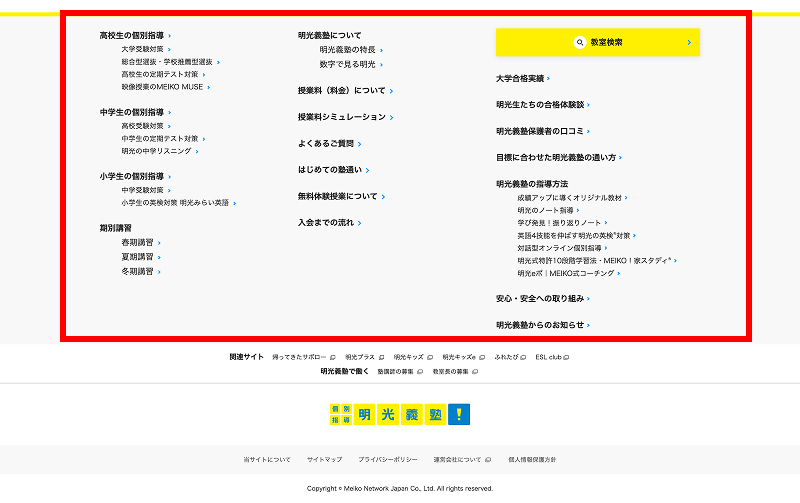The width and height of the screenshot is (800, 503).
Task: Click external-link icon beside 運営会社について
Action: 489,460
